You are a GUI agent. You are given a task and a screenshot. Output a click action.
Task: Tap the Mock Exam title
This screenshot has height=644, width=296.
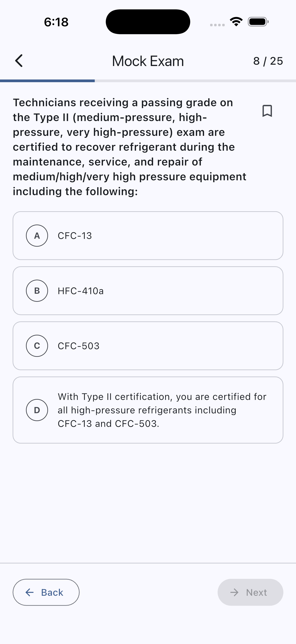point(148,61)
